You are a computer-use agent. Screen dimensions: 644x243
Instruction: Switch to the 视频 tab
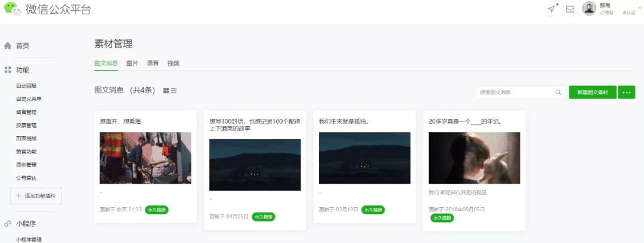(174, 63)
